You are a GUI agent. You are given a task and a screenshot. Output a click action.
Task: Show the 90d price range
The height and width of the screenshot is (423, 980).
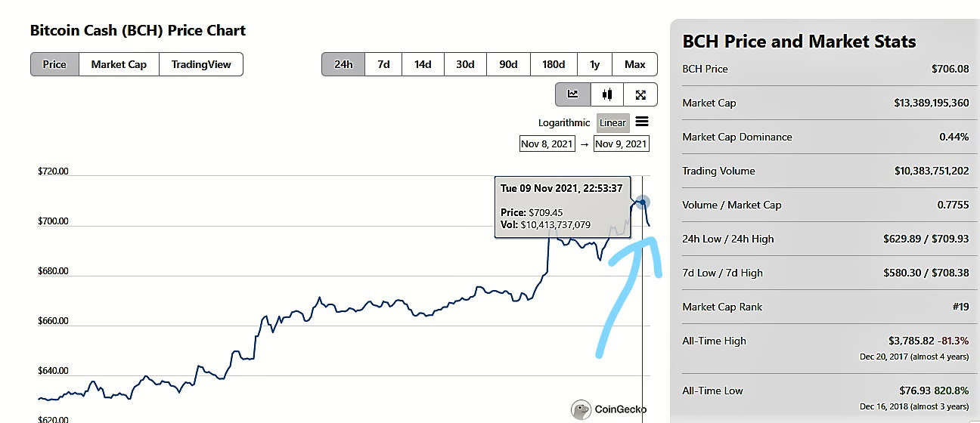(508, 64)
